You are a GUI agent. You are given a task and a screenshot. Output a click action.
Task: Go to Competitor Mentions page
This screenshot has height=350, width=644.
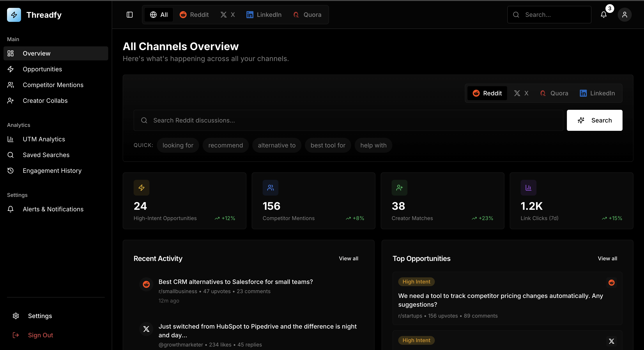(56, 85)
